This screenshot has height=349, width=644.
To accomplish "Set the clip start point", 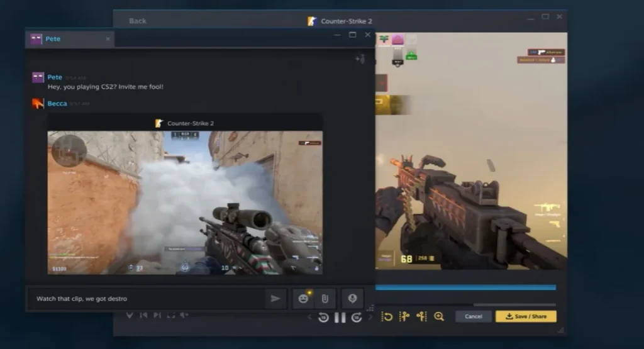I will tap(404, 316).
